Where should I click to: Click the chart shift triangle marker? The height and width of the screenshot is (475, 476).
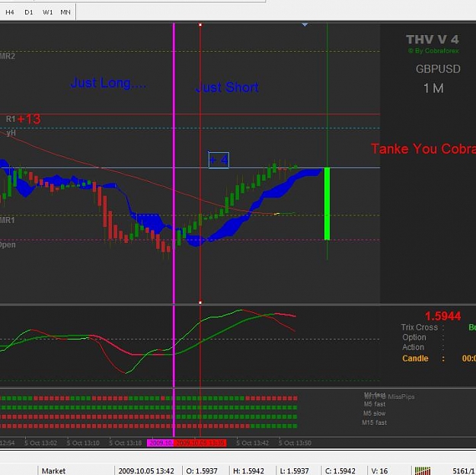tap(305, 24)
